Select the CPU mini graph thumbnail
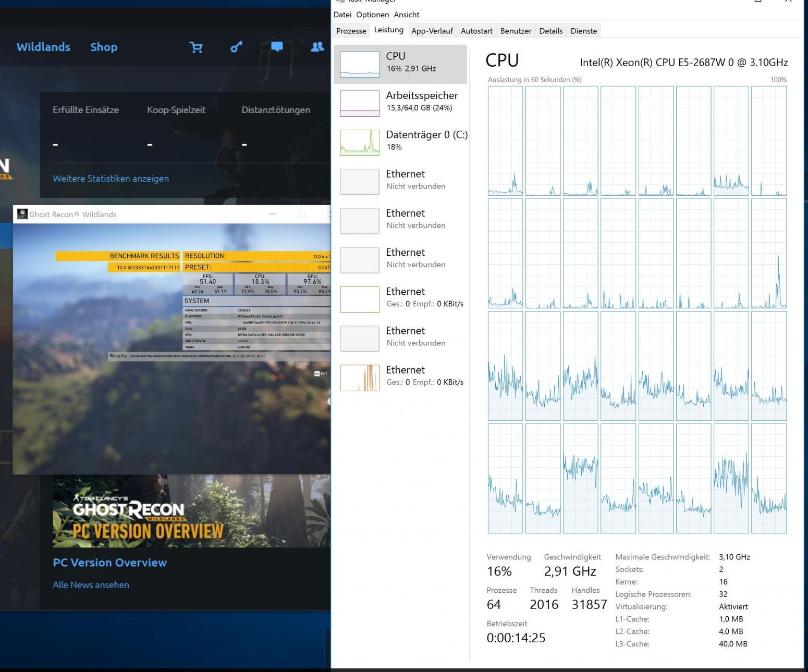This screenshot has width=808, height=672. pos(360,65)
